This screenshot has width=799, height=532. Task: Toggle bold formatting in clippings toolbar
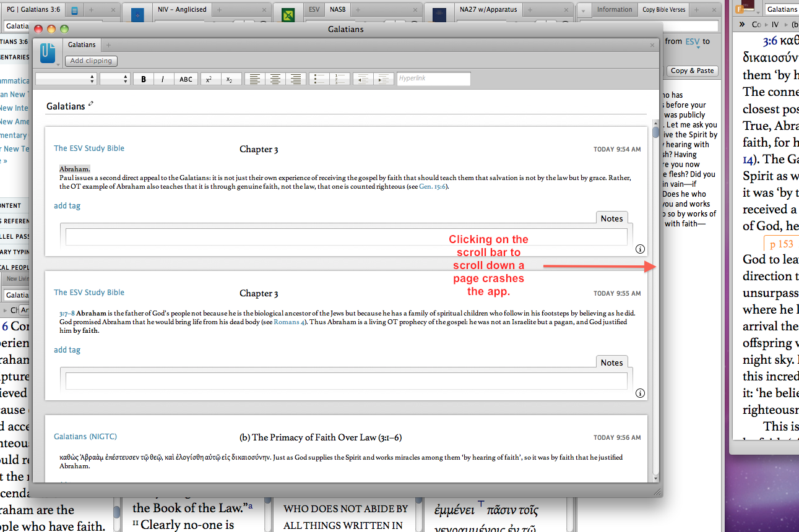144,79
